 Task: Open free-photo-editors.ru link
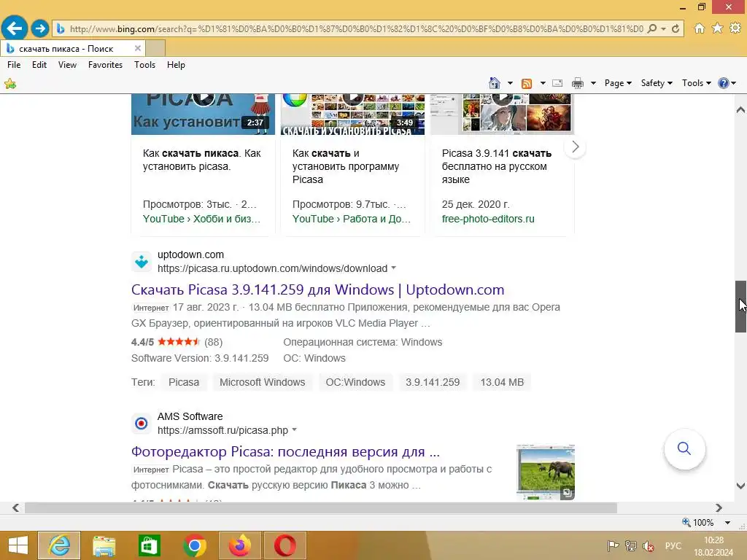click(x=488, y=219)
